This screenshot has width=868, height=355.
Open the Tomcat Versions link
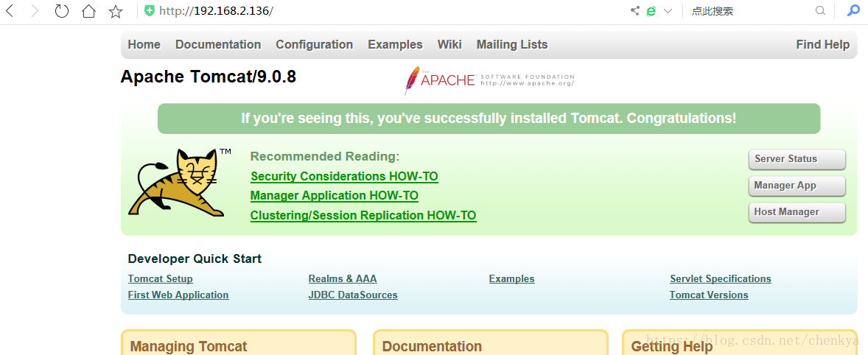point(709,295)
